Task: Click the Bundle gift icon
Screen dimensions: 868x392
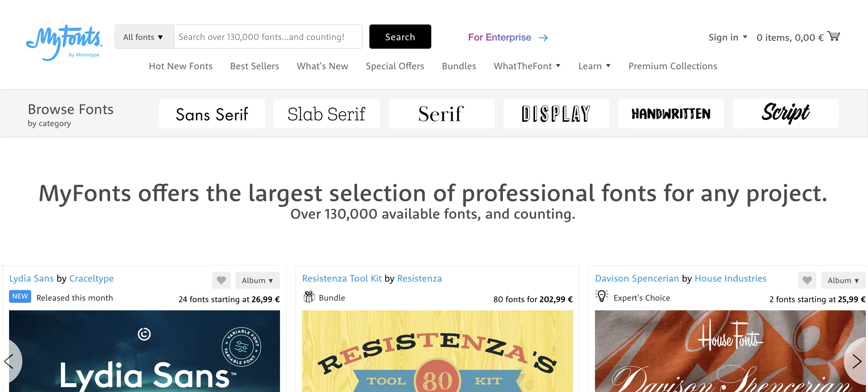Action: (309, 297)
